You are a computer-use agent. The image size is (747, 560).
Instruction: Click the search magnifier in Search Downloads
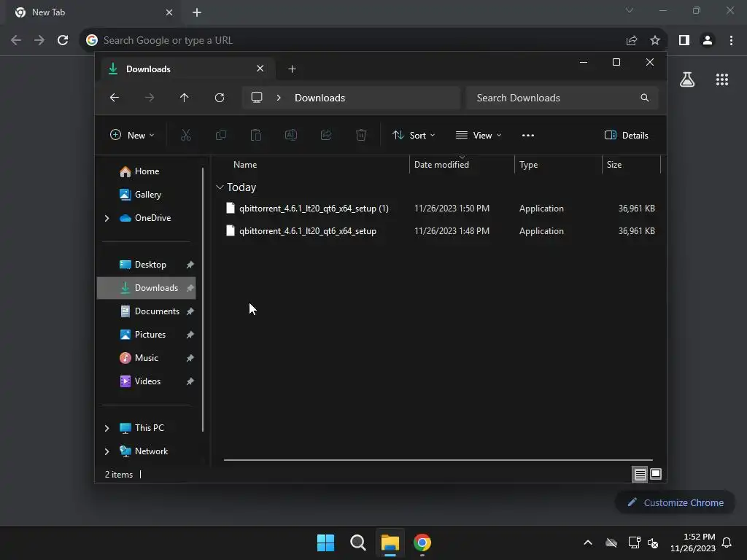645,98
